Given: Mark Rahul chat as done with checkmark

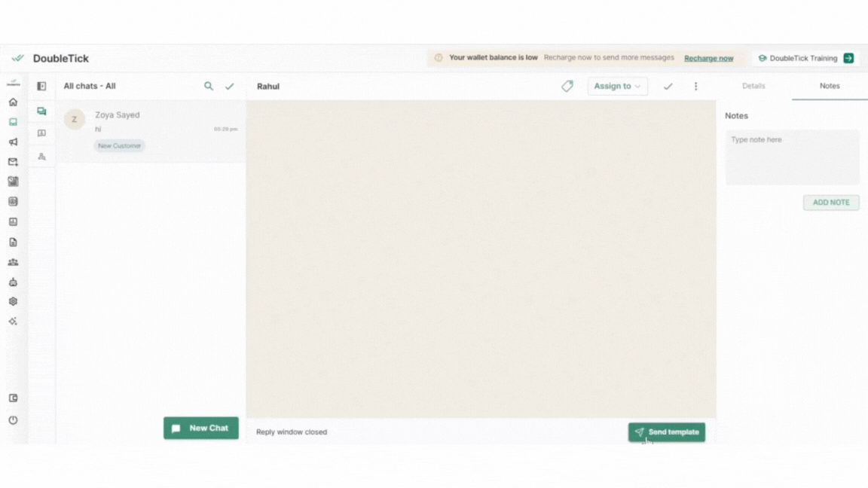Looking at the screenshot, I should (x=668, y=87).
